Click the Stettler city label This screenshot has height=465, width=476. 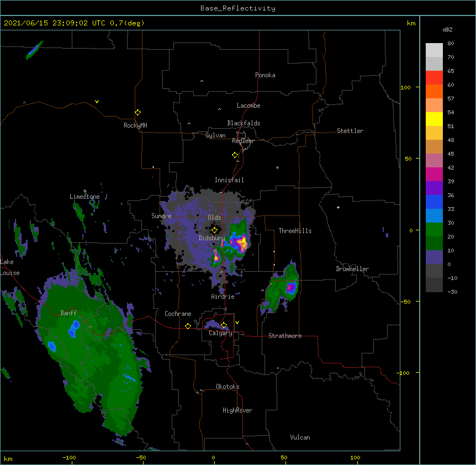[350, 131]
